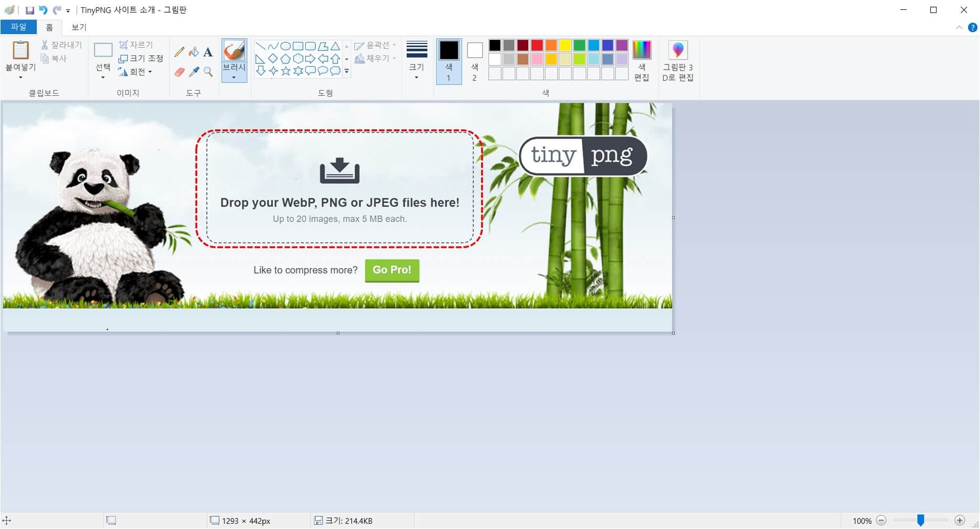This screenshot has width=980, height=529.
Task: Click Crop (자르기)
Action: [136, 45]
